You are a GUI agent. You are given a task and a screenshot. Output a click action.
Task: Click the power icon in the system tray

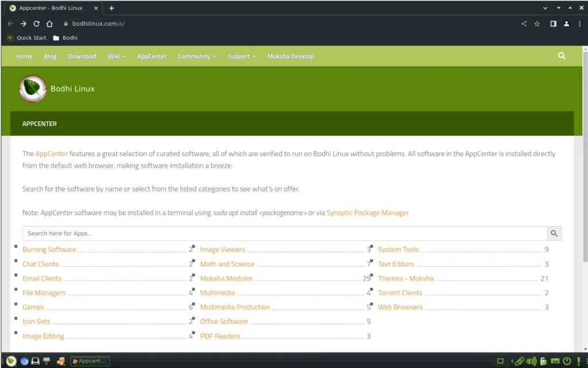click(x=567, y=361)
